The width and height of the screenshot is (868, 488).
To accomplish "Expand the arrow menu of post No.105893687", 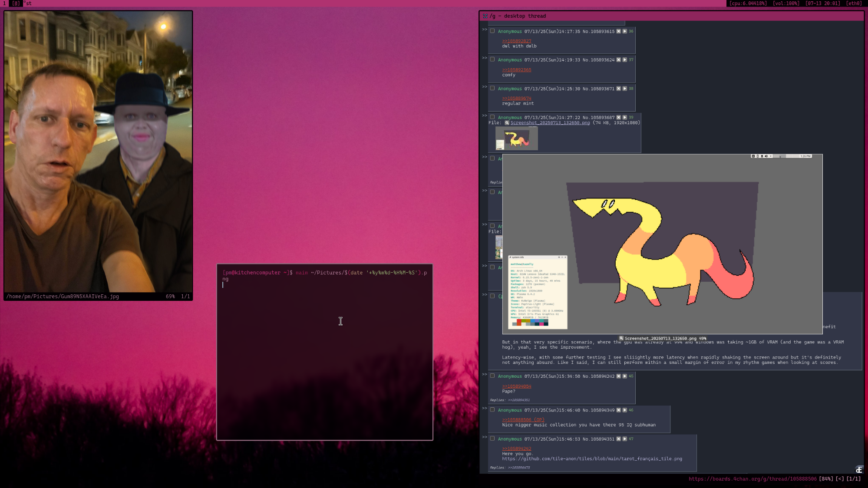I will point(624,117).
